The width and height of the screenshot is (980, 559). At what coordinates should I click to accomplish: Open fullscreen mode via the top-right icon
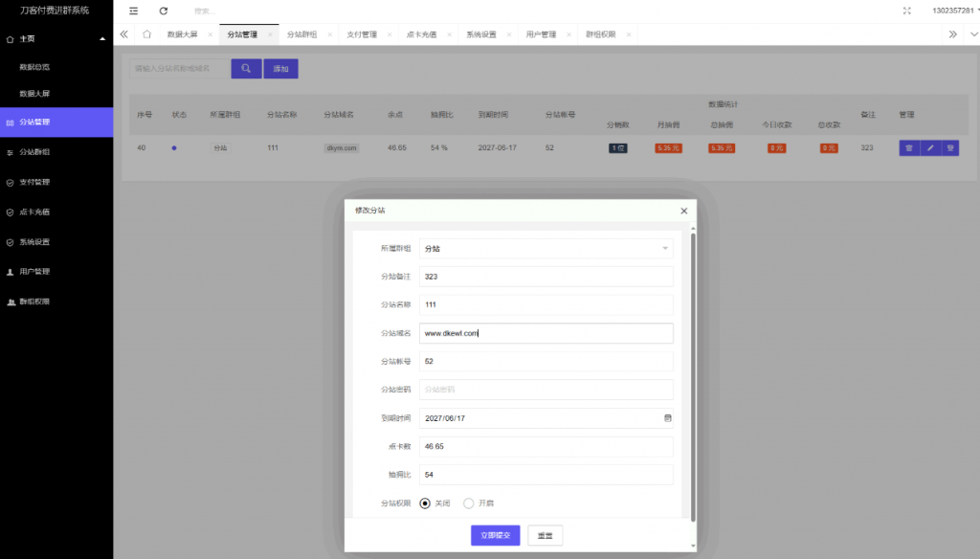tap(907, 11)
